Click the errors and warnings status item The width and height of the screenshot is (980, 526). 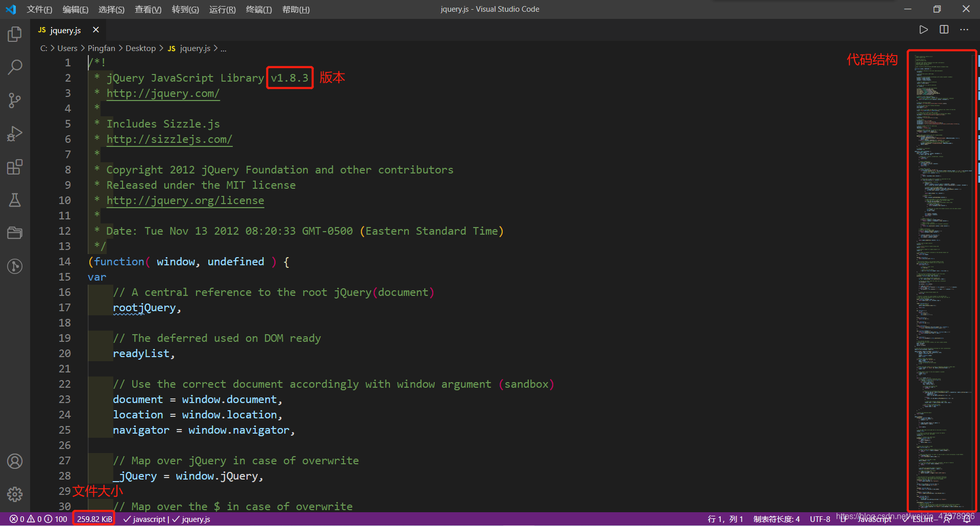pyautogui.click(x=38, y=519)
